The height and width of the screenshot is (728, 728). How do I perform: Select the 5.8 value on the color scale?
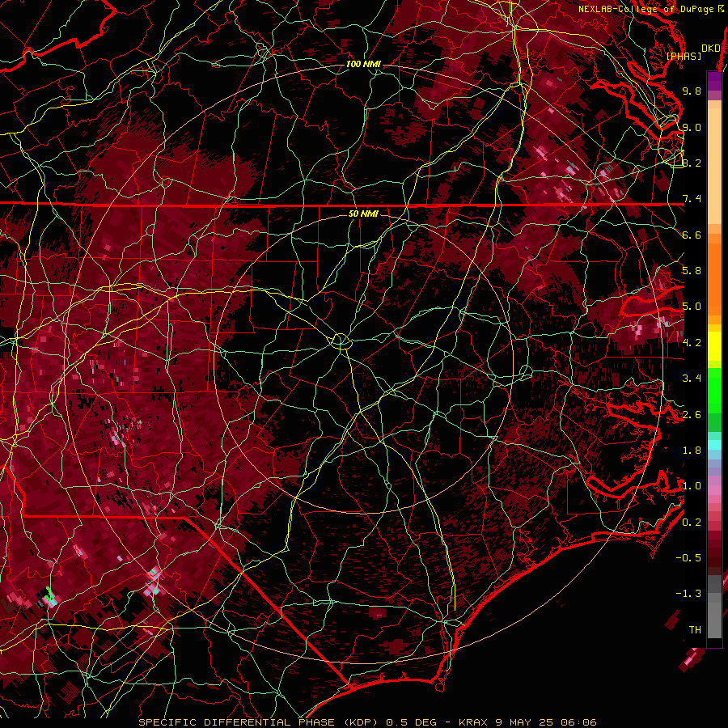click(x=692, y=271)
